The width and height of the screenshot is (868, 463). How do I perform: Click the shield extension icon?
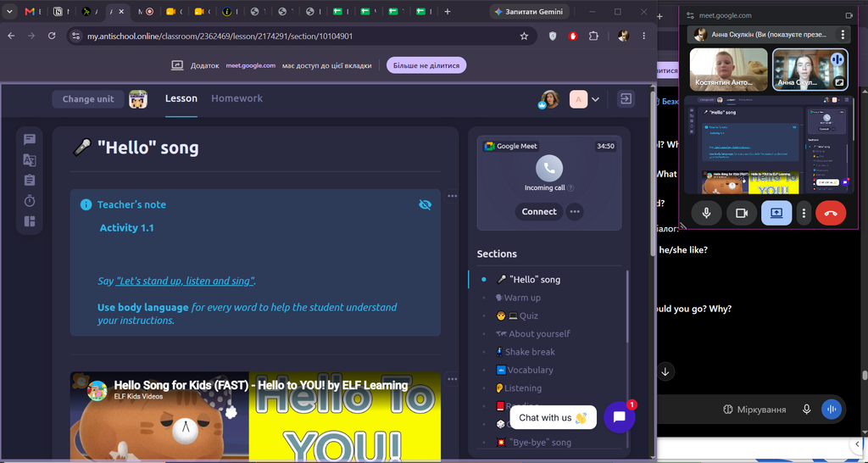coord(553,36)
